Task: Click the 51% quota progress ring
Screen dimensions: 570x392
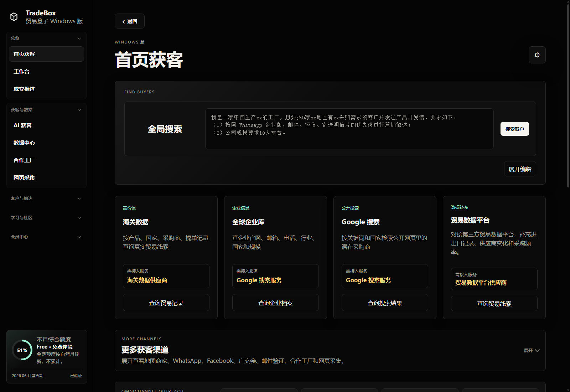Action: [22, 350]
